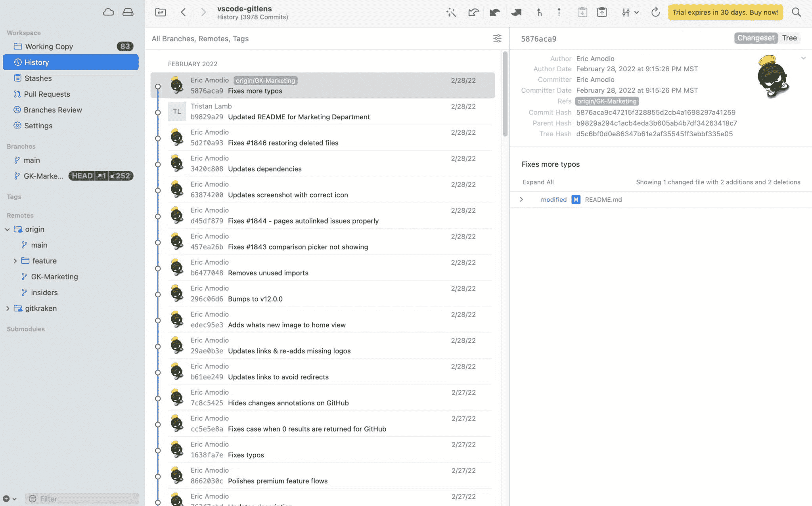Screen dimensions: 812x506
Task: Switch to the Tree view of the commit
Action: tap(789, 38)
